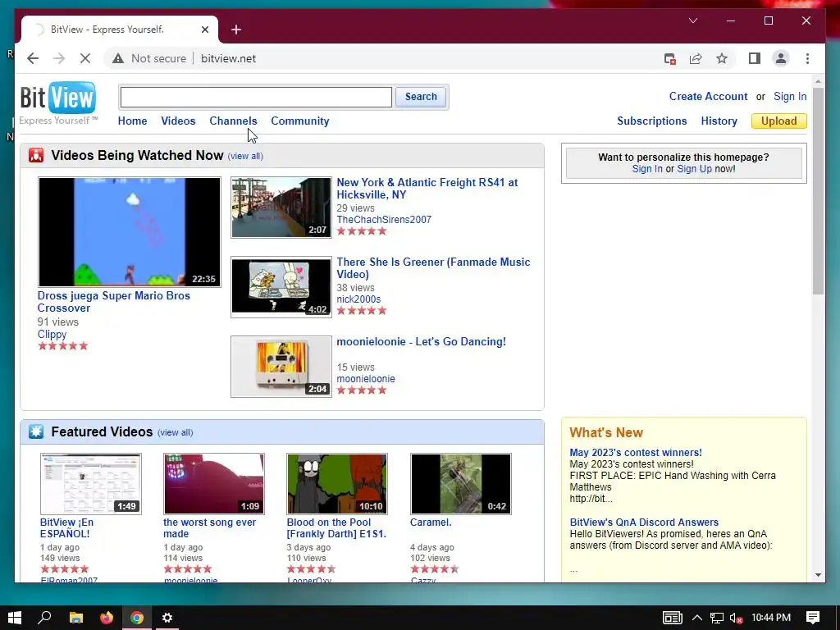Screen dimensions: 840x630
Task: Open the Videos navigation tab
Action: [178, 121]
